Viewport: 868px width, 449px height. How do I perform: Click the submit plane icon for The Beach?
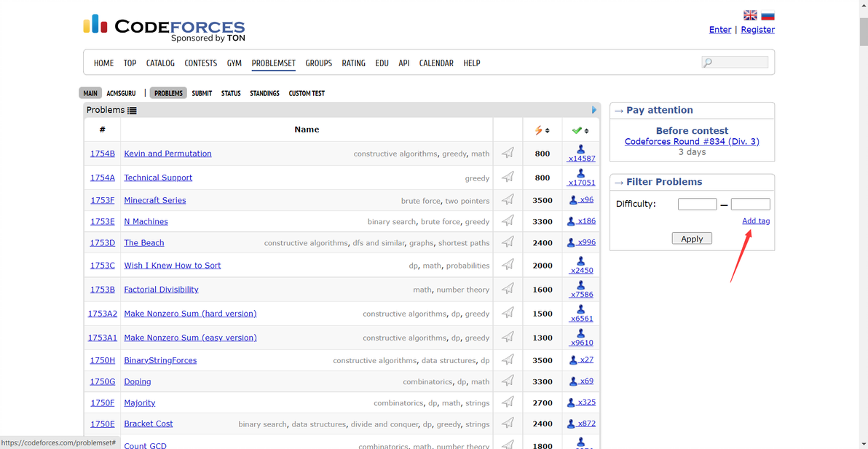[508, 242]
